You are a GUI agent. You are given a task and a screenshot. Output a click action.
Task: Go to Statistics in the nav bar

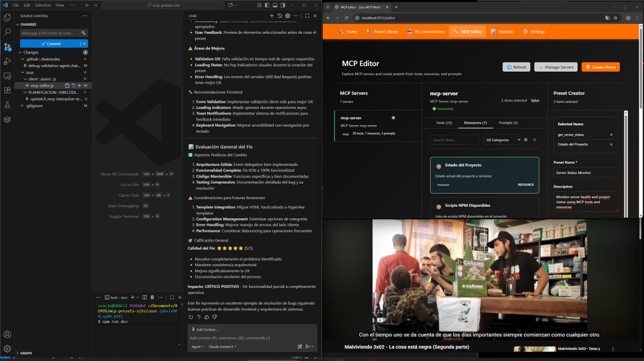pos(502,32)
